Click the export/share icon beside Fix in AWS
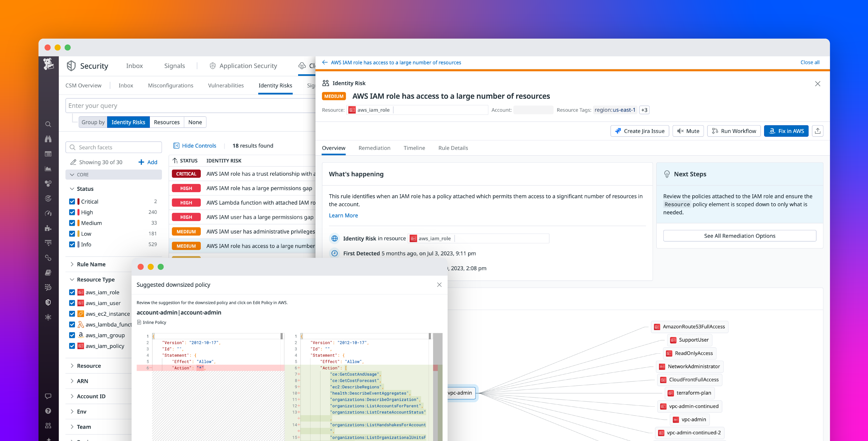Image resolution: width=868 pixels, height=441 pixels. tap(818, 131)
